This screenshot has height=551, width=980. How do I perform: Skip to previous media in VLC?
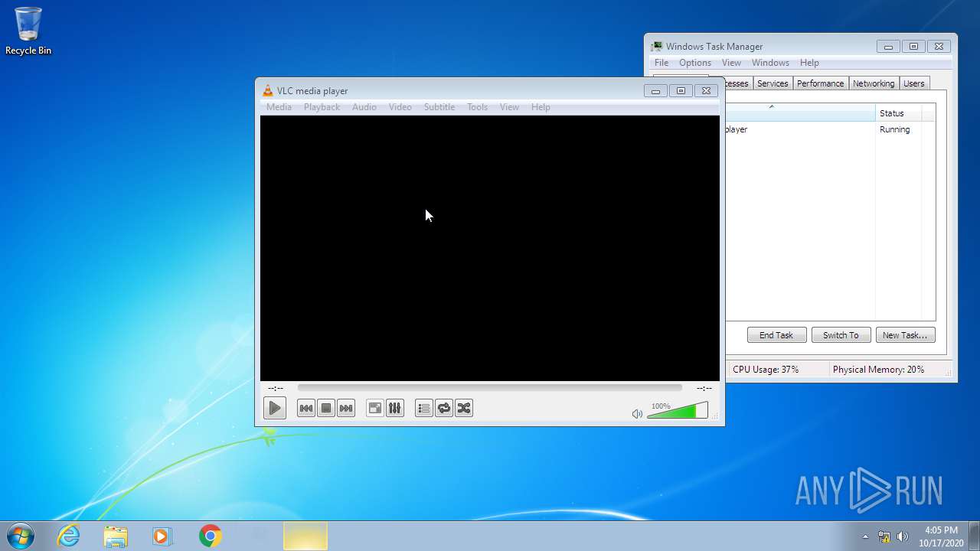305,408
